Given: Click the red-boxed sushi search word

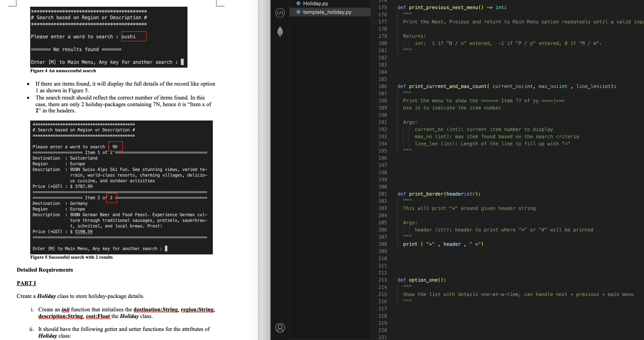Looking at the screenshot, I should tap(129, 36).
